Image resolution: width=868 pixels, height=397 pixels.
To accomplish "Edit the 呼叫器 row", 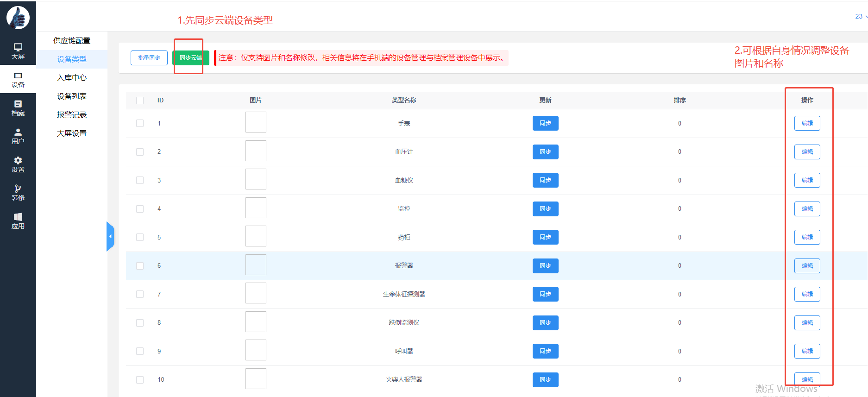I will [807, 351].
